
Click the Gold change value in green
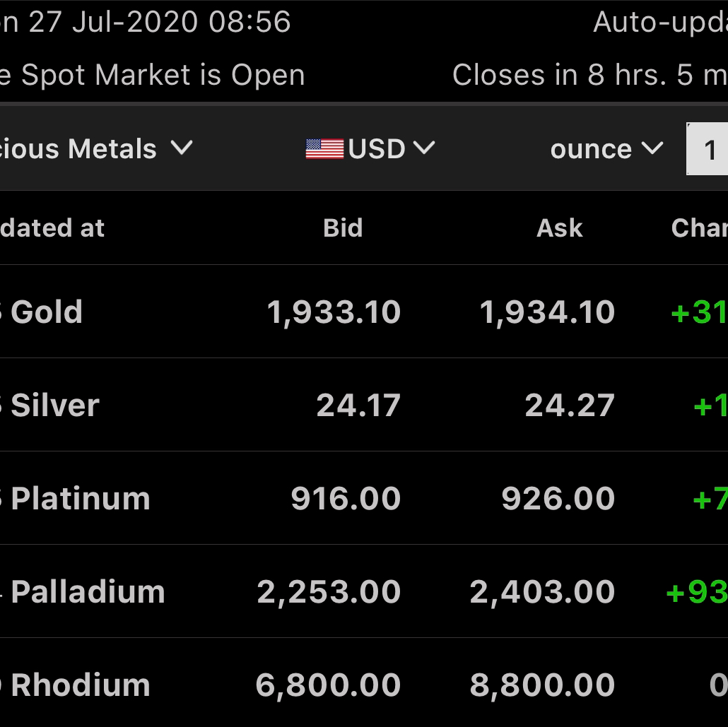pos(699,312)
